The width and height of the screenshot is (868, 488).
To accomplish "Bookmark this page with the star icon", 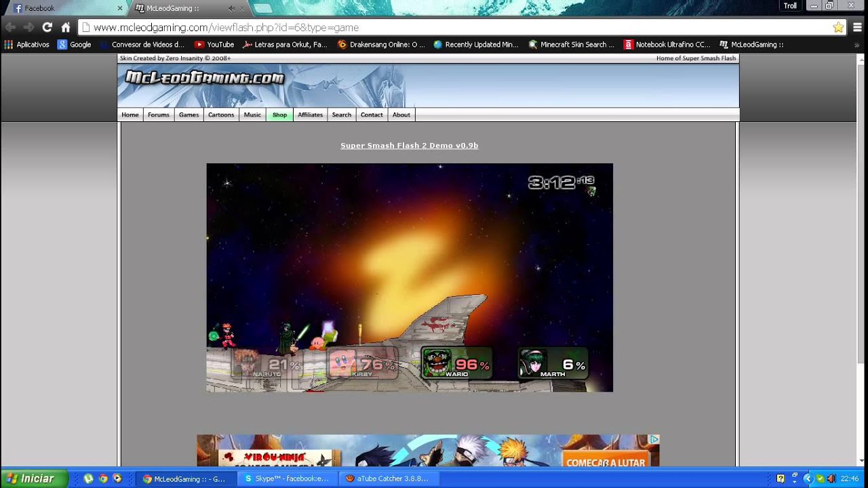I will [x=838, y=27].
